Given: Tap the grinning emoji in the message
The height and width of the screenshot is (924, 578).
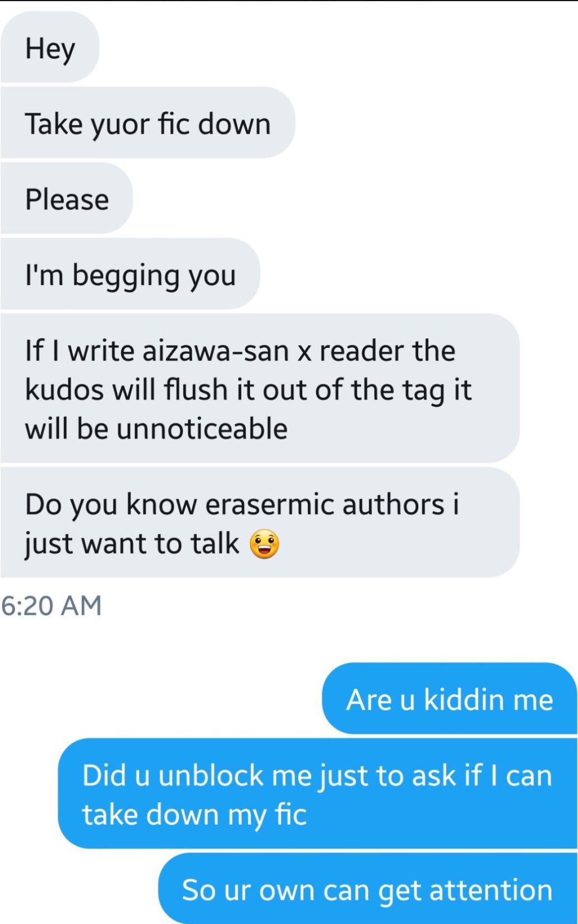Looking at the screenshot, I should point(264,544).
